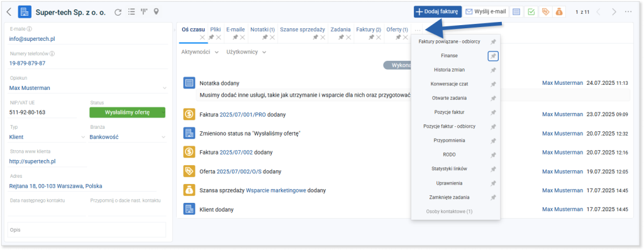Unpin the Notatki tab
Viewport: 644px width, 250px height.
click(265, 37)
